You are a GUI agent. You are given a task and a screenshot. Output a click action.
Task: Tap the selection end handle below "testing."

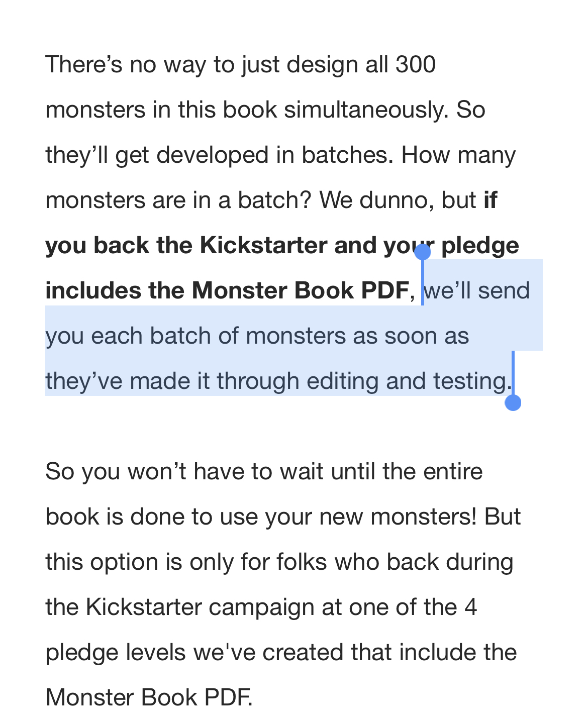coord(513,402)
